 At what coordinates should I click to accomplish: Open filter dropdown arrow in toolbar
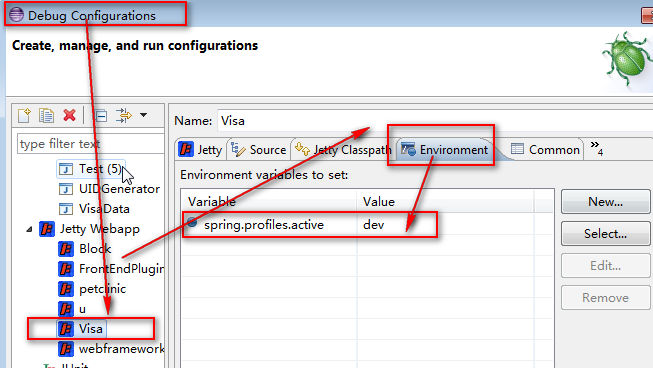click(144, 115)
